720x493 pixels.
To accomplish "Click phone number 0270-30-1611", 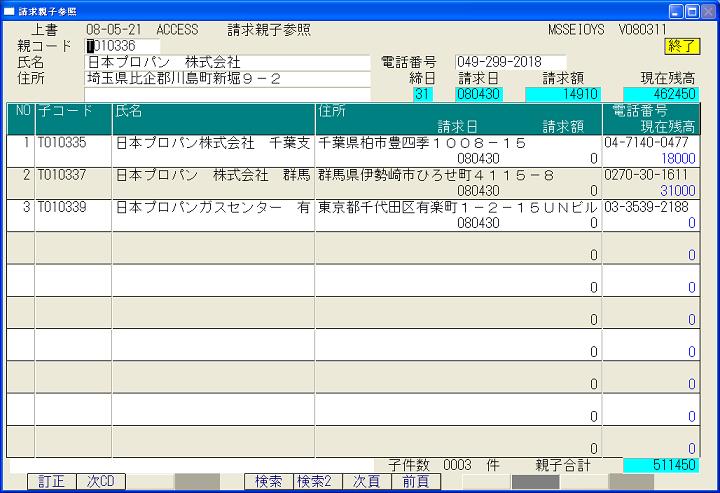I will [x=646, y=175].
